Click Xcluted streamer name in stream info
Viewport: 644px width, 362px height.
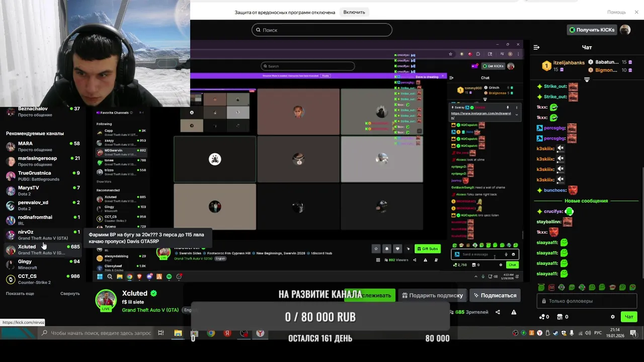click(x=135, y=293)
